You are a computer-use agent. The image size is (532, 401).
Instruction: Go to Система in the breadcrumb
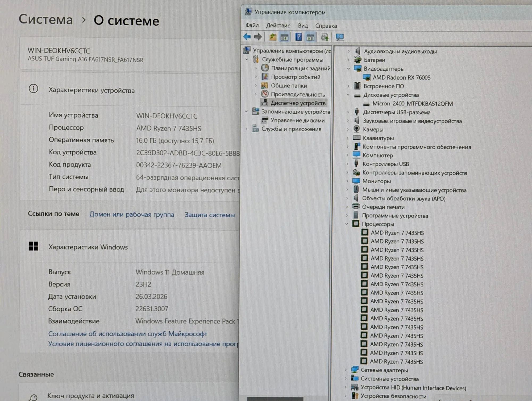[x=46, y=19]
